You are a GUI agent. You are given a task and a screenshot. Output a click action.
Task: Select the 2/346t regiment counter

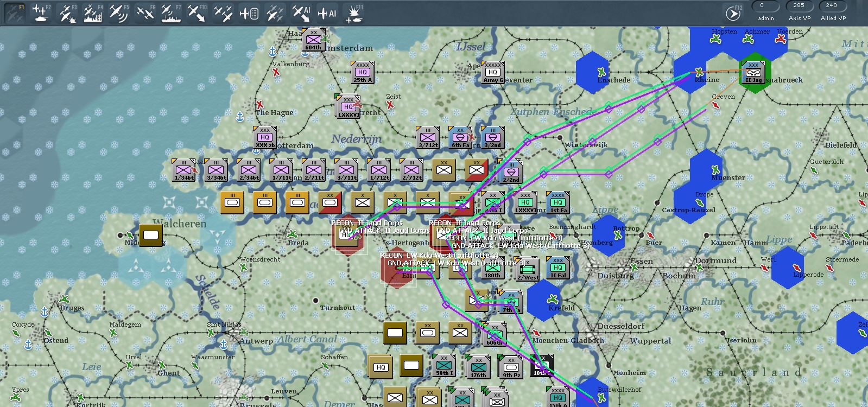click(x=249, y=170)
